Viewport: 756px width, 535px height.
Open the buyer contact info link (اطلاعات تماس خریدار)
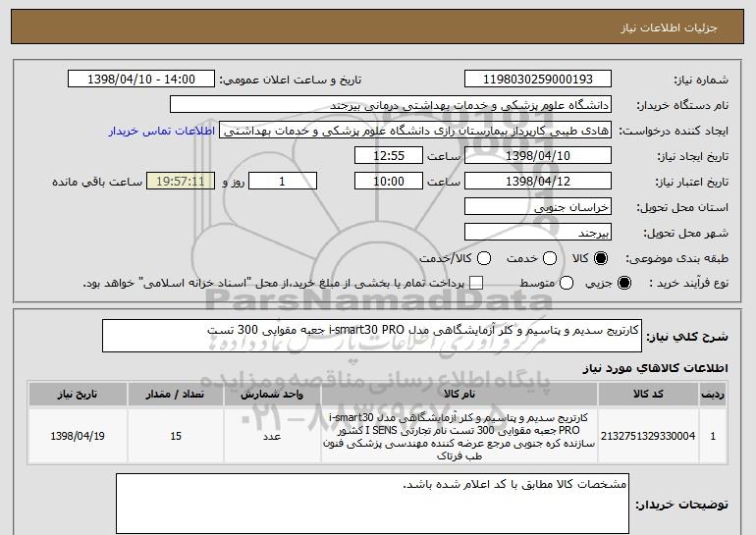(162, 132)
